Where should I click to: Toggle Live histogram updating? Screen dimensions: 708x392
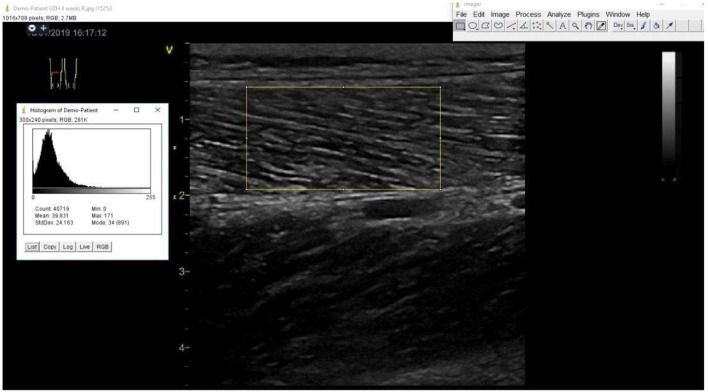tap(84, 247)
